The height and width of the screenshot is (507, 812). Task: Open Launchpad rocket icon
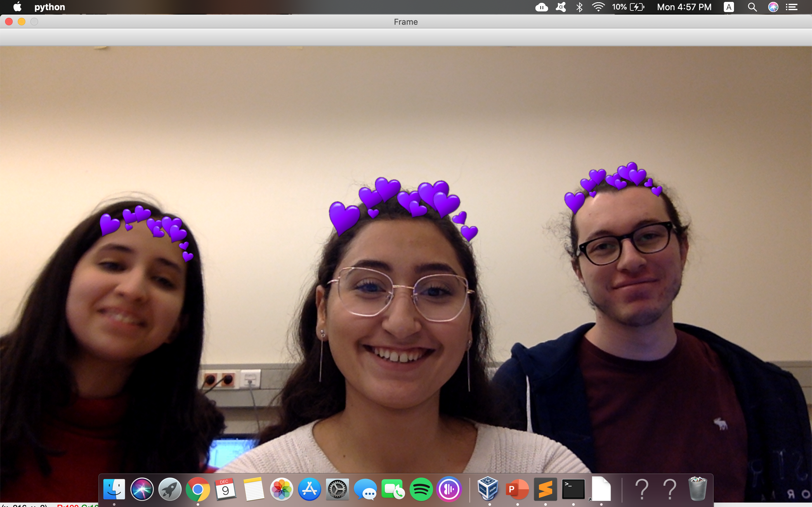[170, 489]
